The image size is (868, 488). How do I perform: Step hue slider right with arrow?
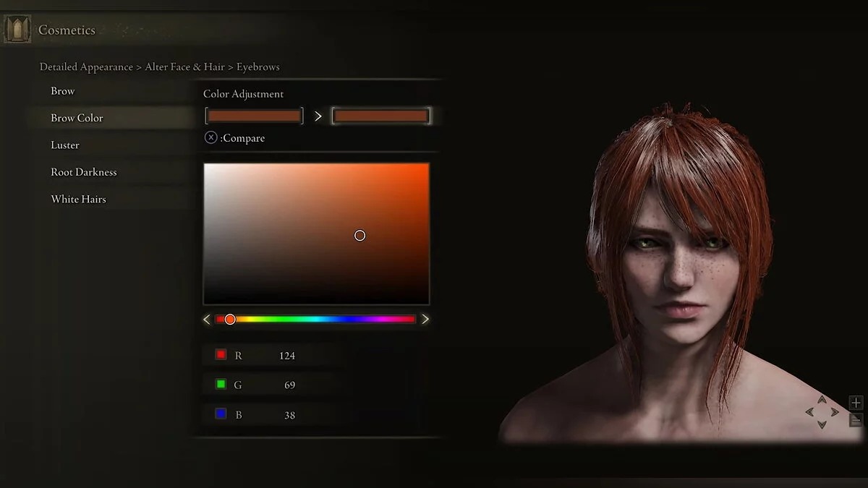point(425,319)
